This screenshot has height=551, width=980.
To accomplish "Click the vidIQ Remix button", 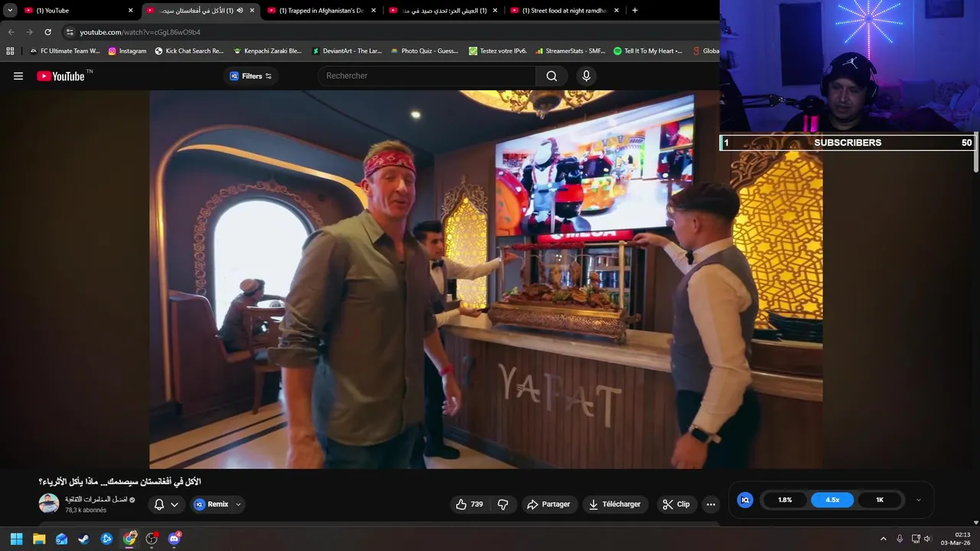I will pos(211,504).
